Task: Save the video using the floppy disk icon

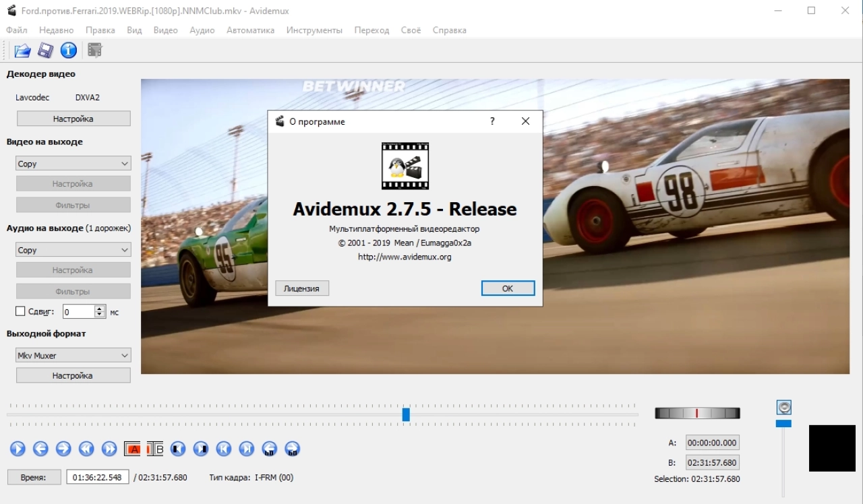Action: coord(45,51)
